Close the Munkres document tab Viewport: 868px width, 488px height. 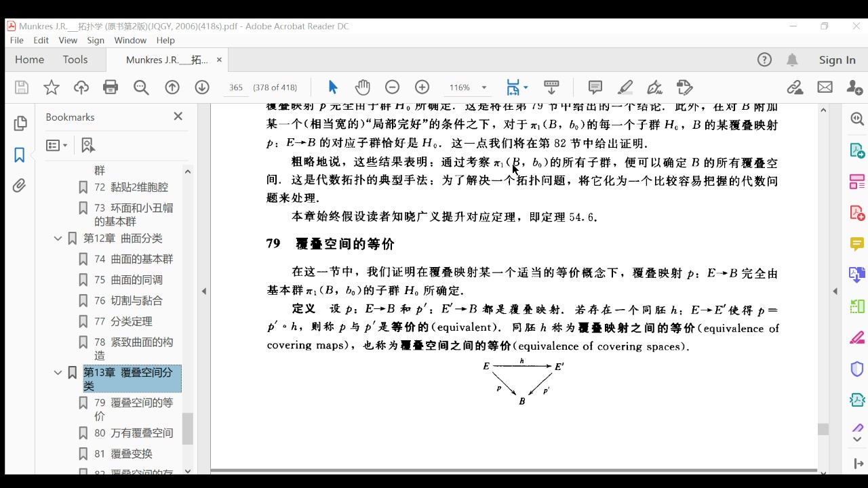click(219, 60)
